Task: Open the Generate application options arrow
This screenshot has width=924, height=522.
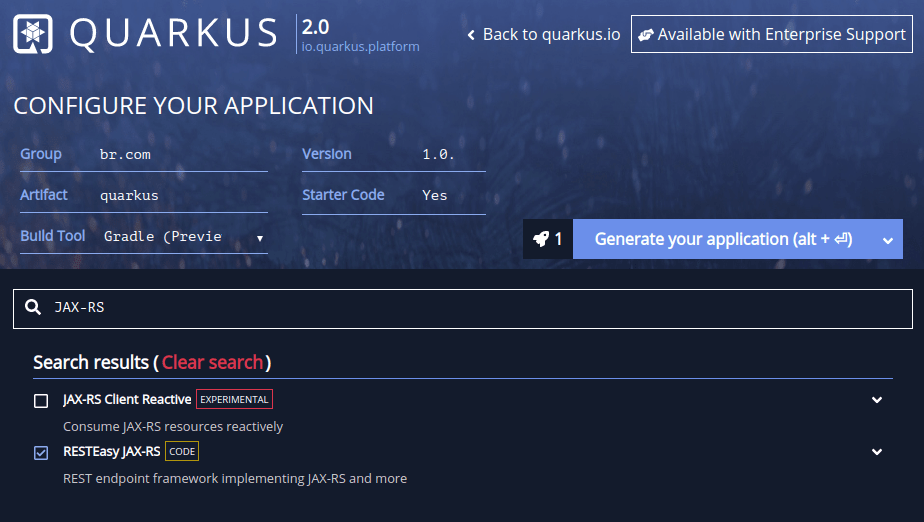Action: point(887,240)
